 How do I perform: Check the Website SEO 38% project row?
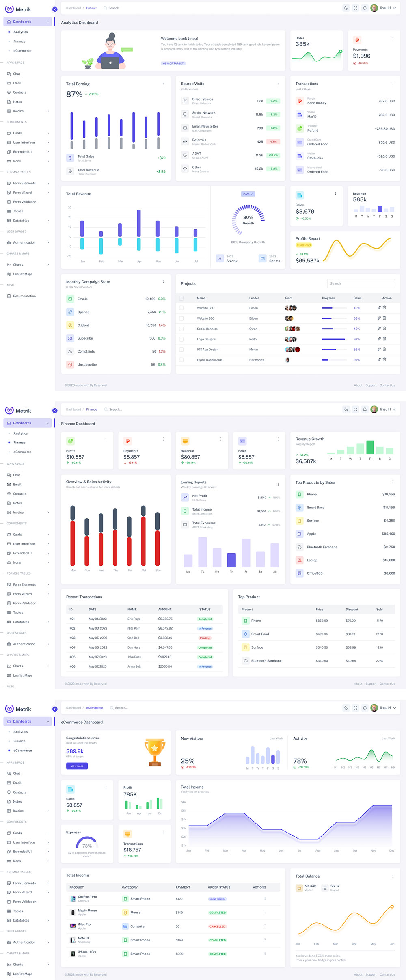[181, 318]
